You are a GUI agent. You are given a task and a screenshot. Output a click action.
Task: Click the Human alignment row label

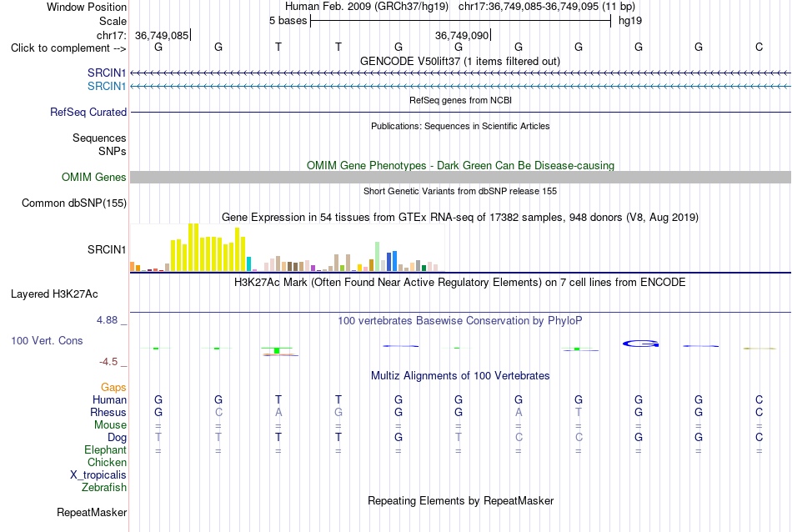pos(109,399)
